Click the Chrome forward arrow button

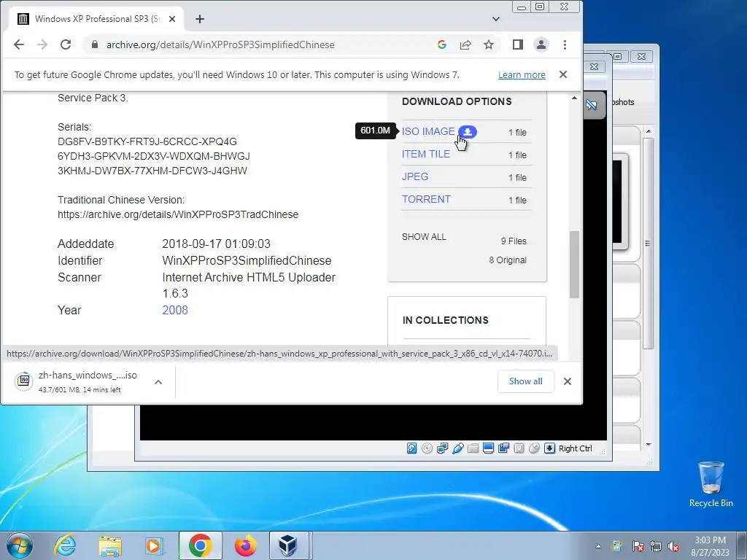tap(42, 44)
